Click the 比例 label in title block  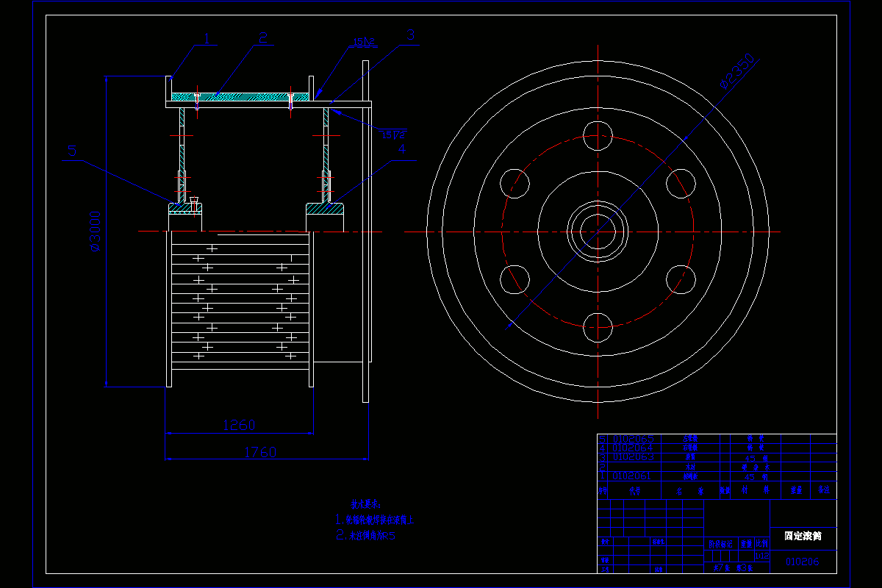pyautogui.click(x=761, y=545)
